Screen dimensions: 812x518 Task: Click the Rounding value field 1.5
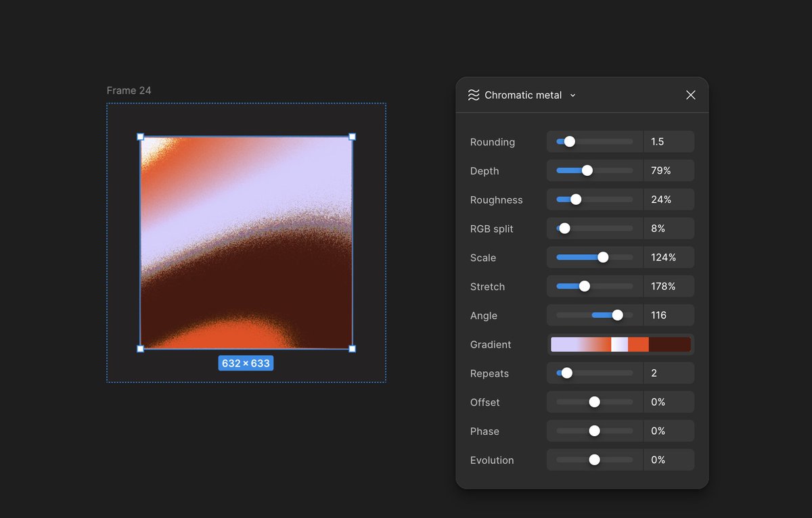(x=669, y=141)
